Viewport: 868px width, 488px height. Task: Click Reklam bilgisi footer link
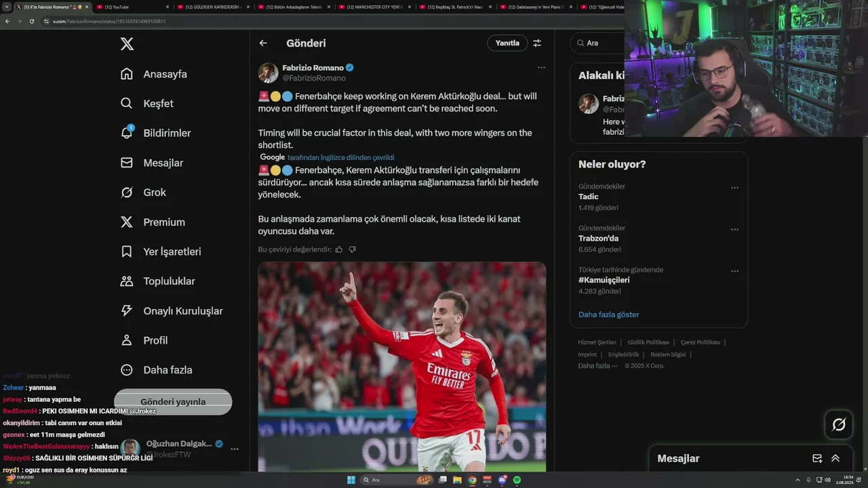pos(668,354)
